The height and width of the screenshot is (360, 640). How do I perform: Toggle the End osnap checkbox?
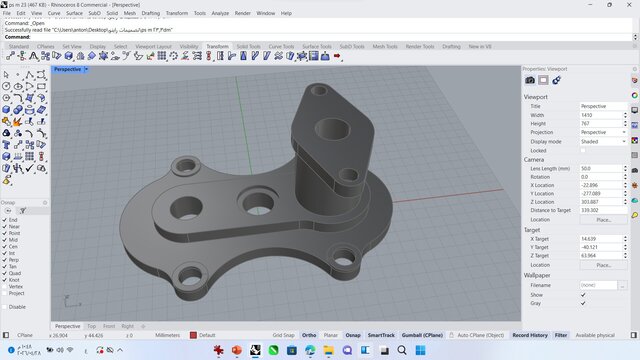point(4,220)
